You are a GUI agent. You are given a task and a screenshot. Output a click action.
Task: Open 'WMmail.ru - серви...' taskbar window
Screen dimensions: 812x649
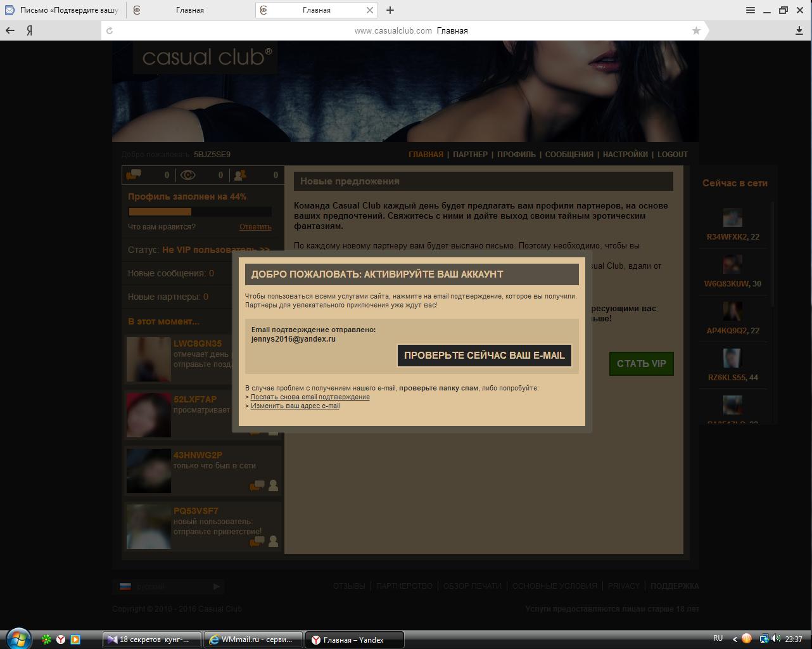[253, 639]
